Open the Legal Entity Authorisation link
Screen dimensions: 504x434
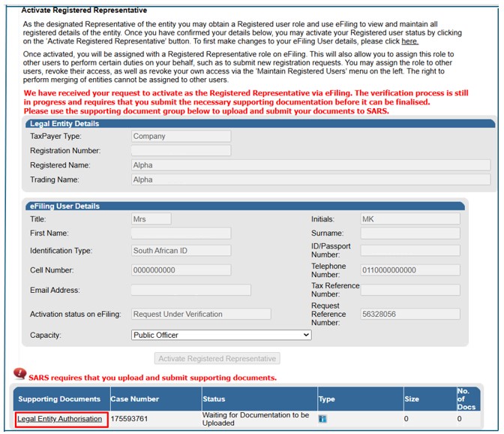[x=59, y=419]
